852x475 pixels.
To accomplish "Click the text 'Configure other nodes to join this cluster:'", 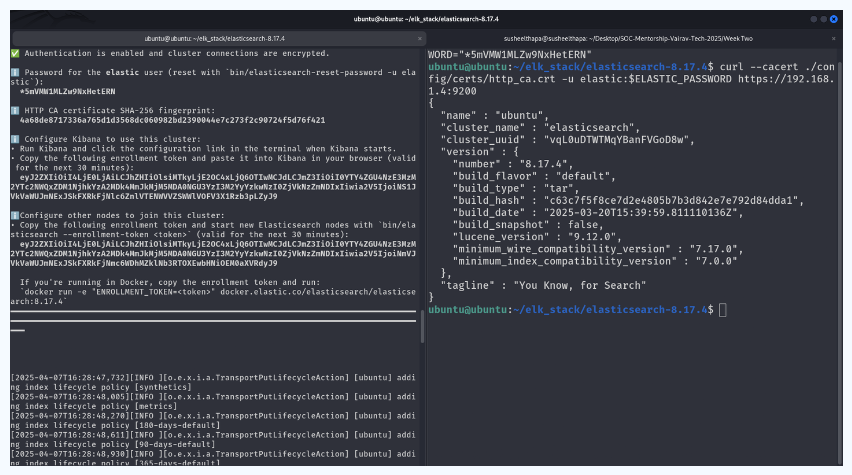I will point(122,215).
